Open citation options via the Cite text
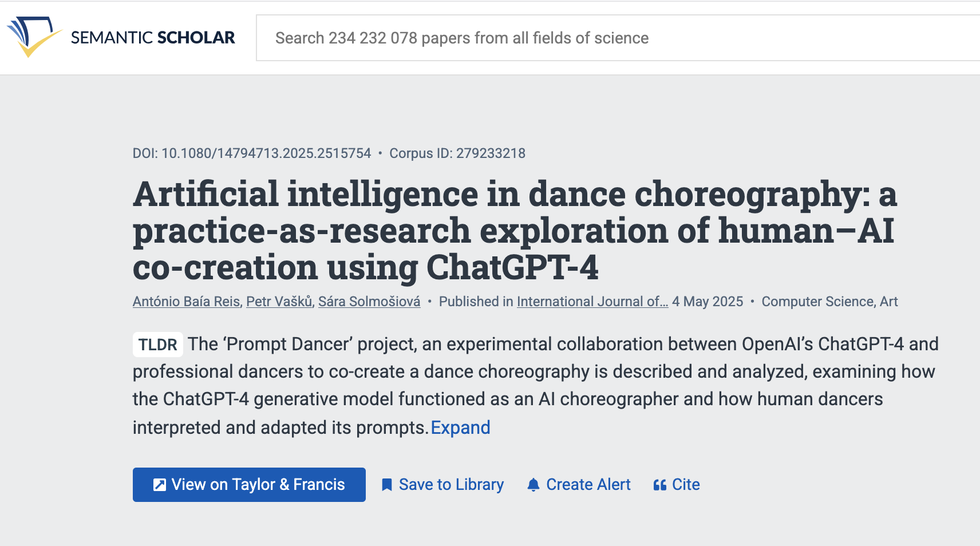Image resolution: width=980 pixels, height=546 pixels. click(x=686, y=485)
